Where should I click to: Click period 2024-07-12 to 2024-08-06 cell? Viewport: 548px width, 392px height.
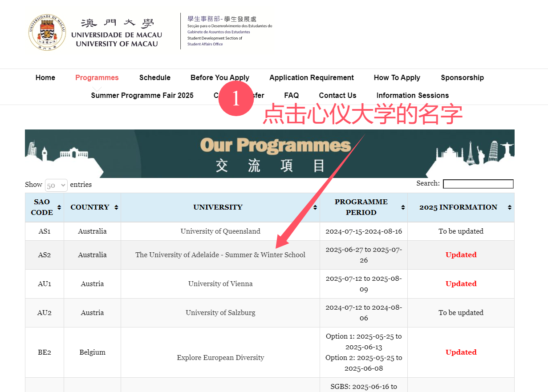tap(364, 313)
